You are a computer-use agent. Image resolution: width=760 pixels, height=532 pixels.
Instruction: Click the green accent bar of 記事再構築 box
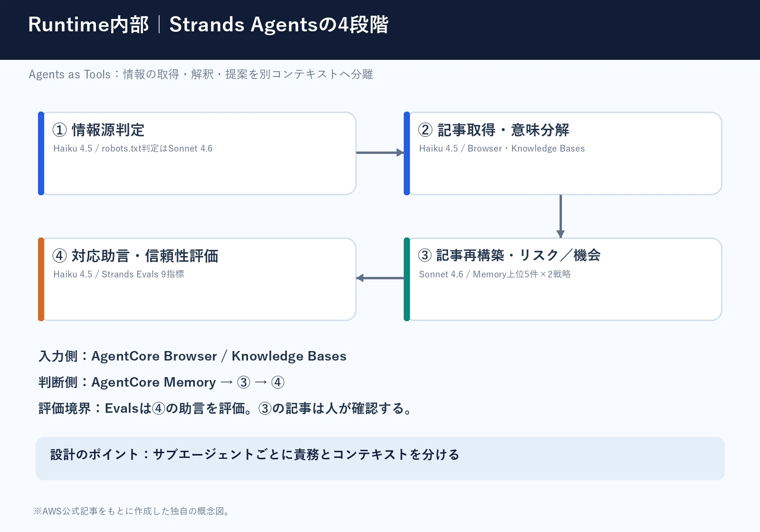click(x=407, y=279)
